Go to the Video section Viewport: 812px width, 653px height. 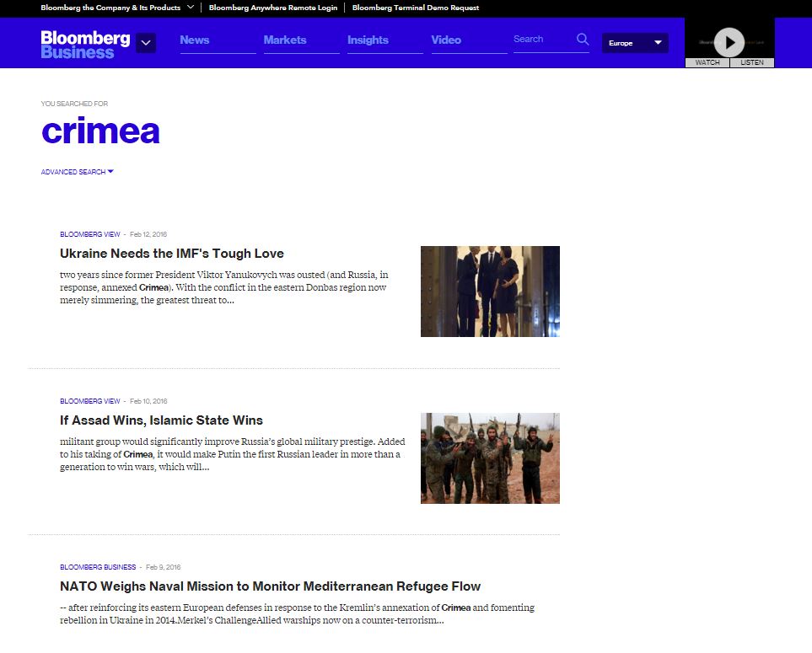pos(446,40)
